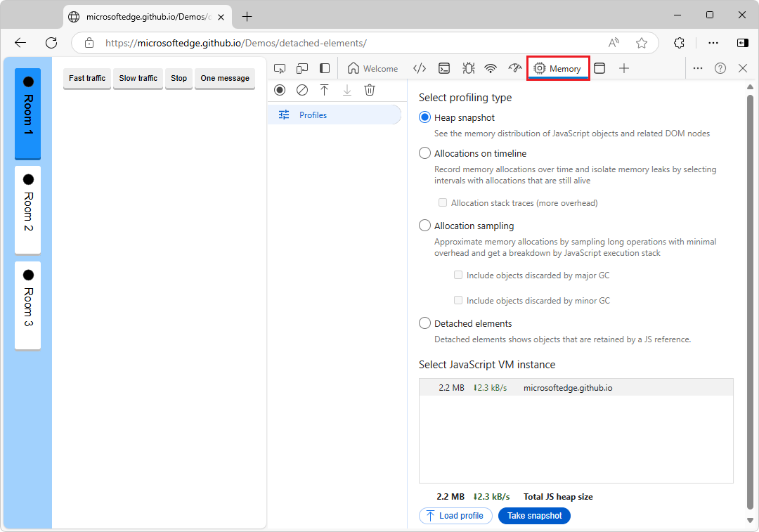Open the Console tool icon
The image size is (759, 532).
pyautogui.click(x=444, y=68)
